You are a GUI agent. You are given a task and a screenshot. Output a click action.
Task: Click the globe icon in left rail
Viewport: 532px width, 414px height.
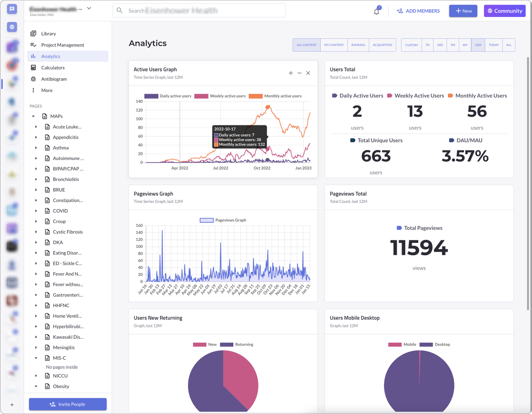(x=12, y=27)
